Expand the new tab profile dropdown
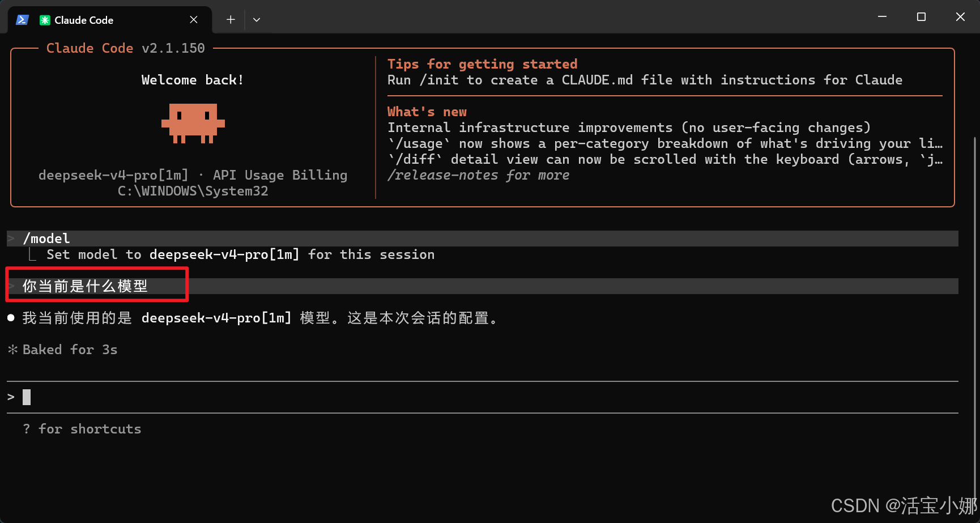This screenshot has height=523, width=980. (x=257, y=20)
